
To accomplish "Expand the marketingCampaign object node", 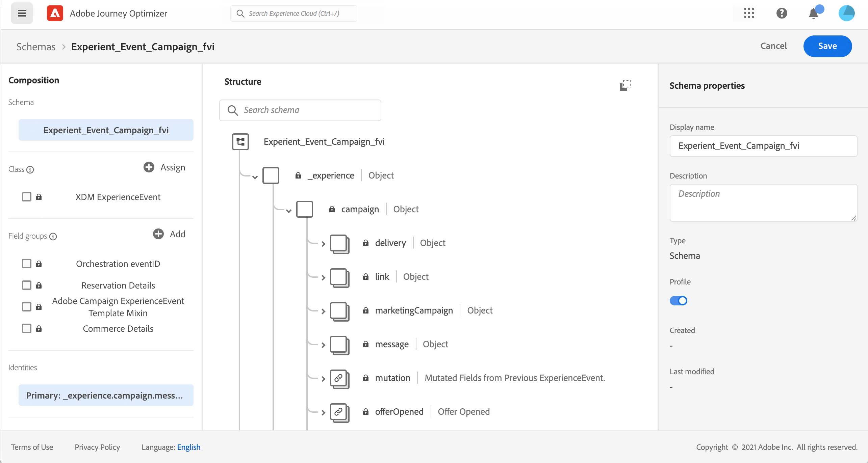I will (323, 311).
